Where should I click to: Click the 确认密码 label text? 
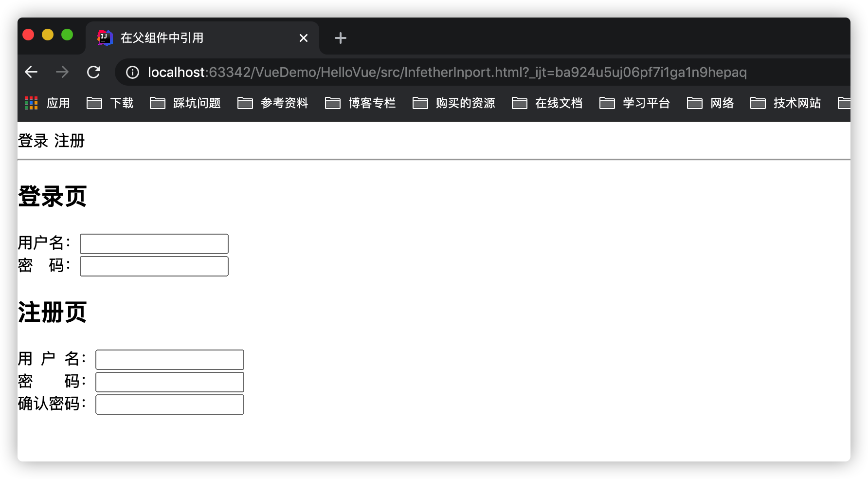pos(52,404)
